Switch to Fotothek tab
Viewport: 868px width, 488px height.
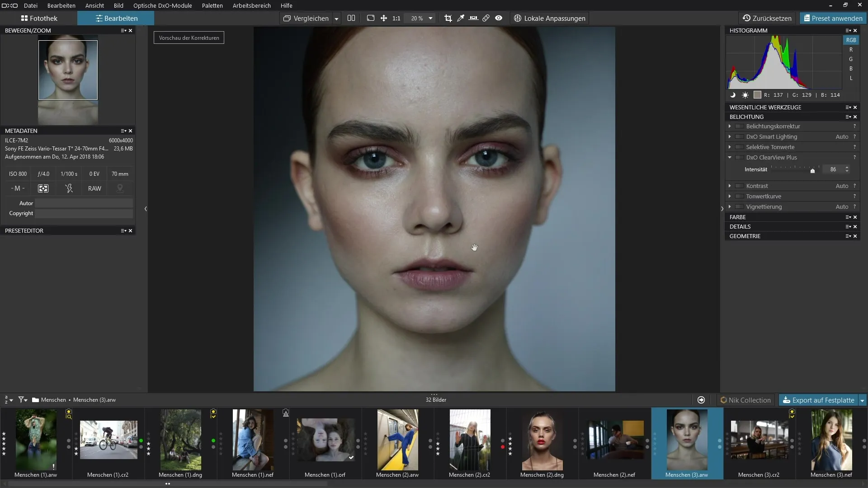[39, 19]
